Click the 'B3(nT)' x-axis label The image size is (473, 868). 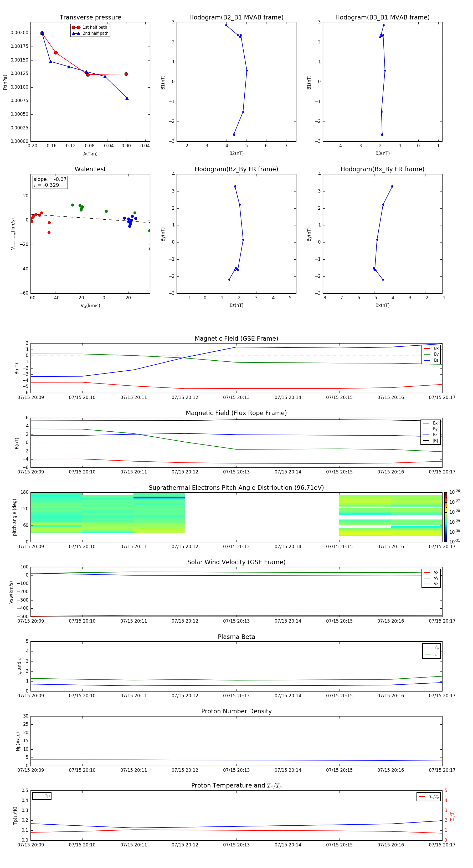pos(382,153)
